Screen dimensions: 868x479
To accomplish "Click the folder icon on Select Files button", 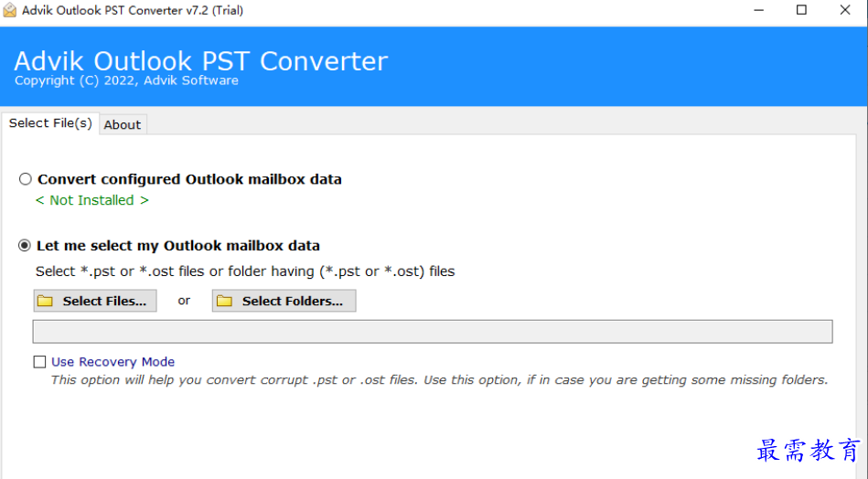I will click(45, 301).
